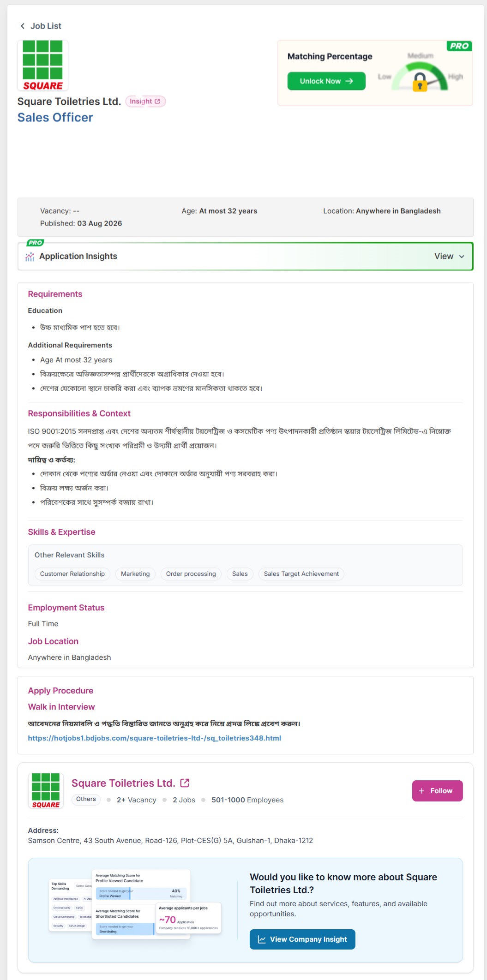
Task: Click the Unlock Now button
Action: [x=326, y=81]
